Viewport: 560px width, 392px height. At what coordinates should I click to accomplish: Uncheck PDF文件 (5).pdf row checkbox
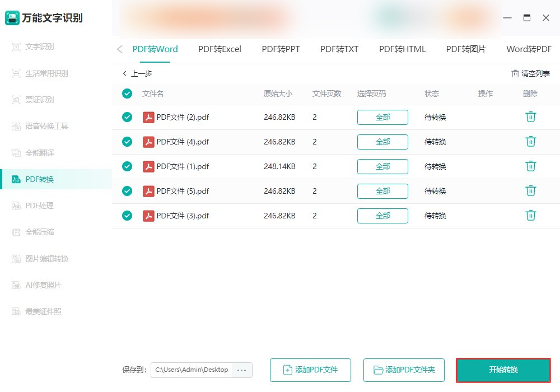click(x=127, y=191)
